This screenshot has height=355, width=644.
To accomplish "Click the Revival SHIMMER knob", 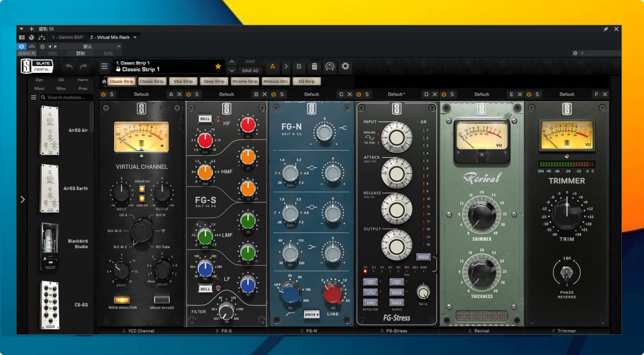I will (x=482, y=215).
